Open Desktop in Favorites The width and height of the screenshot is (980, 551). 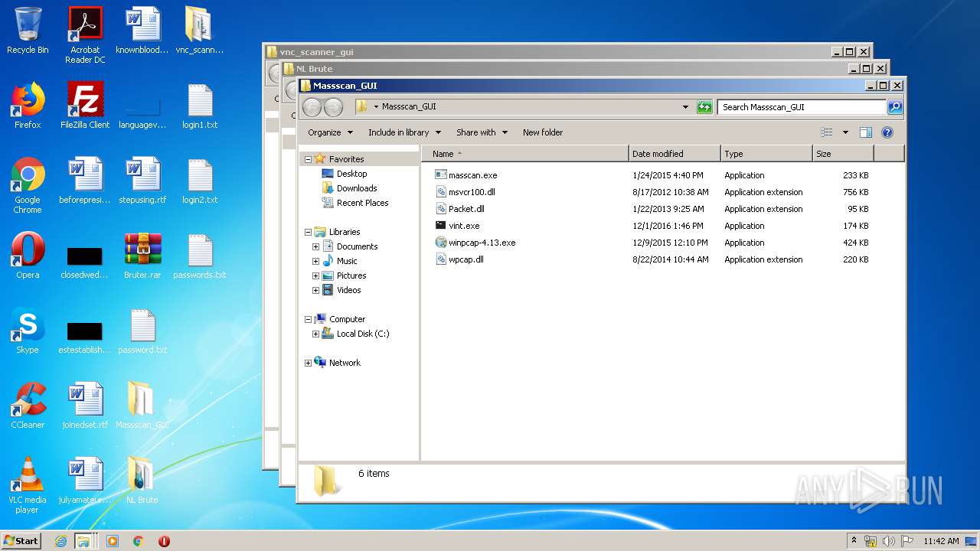pos(351,174)
